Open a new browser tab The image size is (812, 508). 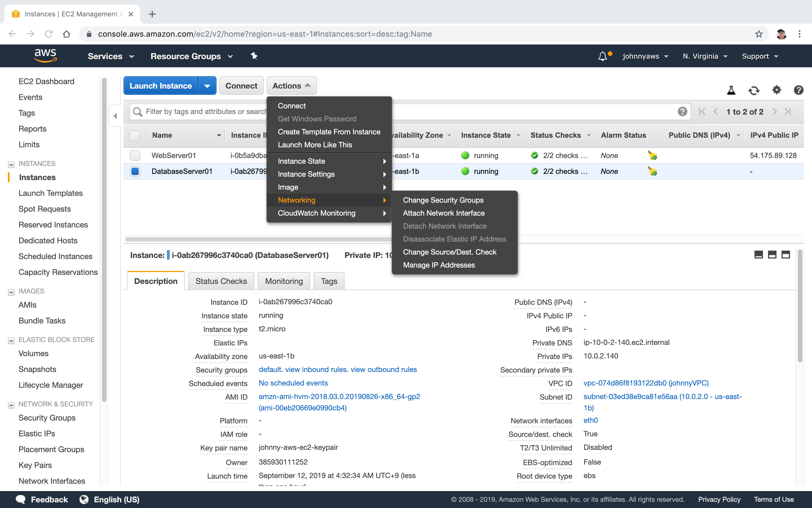point(152,14)
